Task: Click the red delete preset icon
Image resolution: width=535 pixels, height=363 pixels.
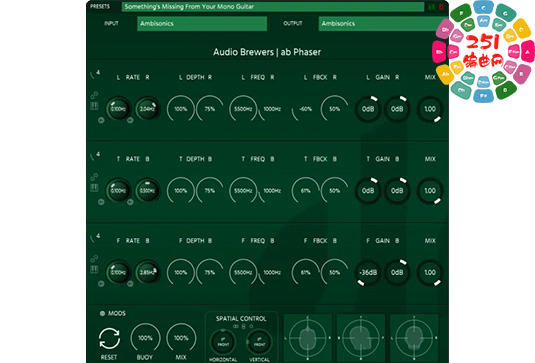Action: [x=441, y=7]
